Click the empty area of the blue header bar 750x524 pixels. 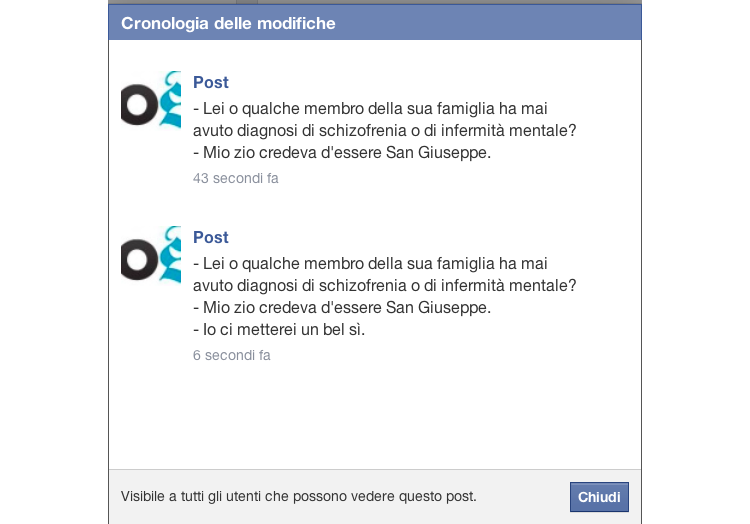(500, 22)
